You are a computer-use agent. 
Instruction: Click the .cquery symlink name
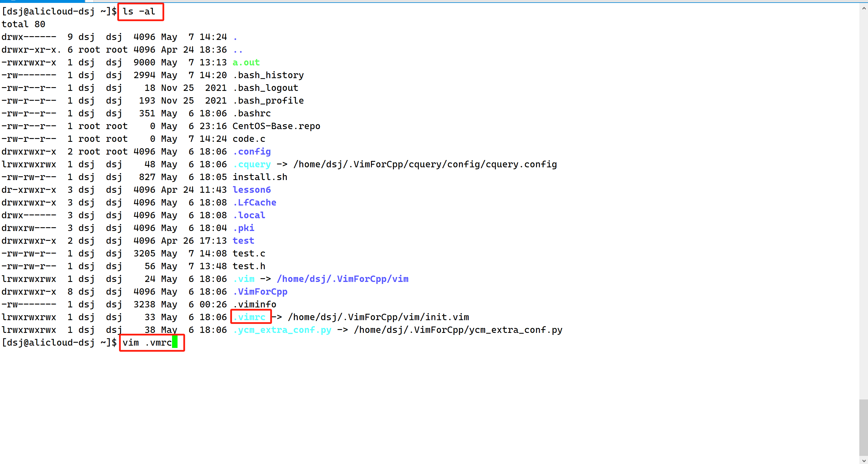pyautogui.click(x=252, y=164)
